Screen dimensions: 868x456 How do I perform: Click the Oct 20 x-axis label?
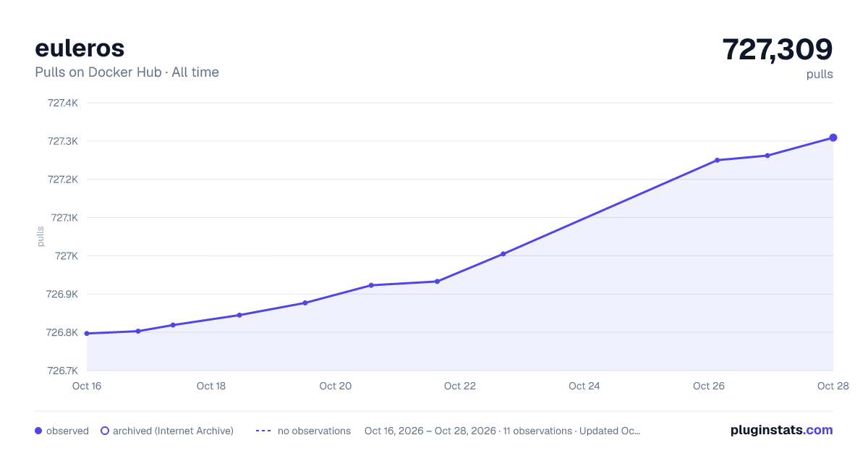pyautogui.click(x=336, y=386)
